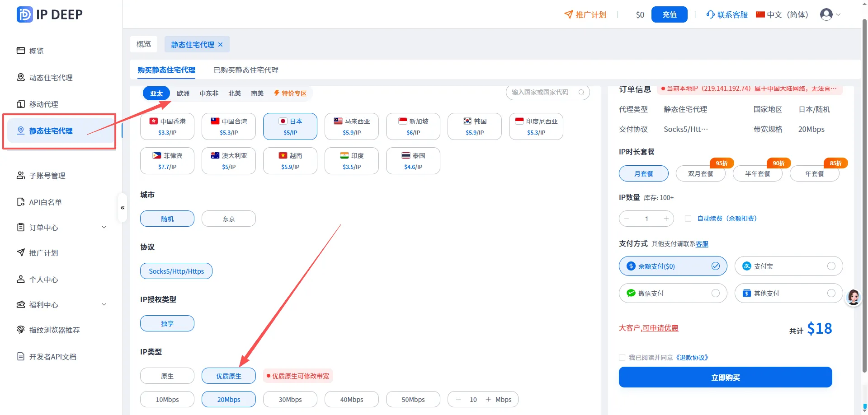Viewport: 868px width, 415px height.
Task: Choose the 越南 country card
Action: click(290, 161)
